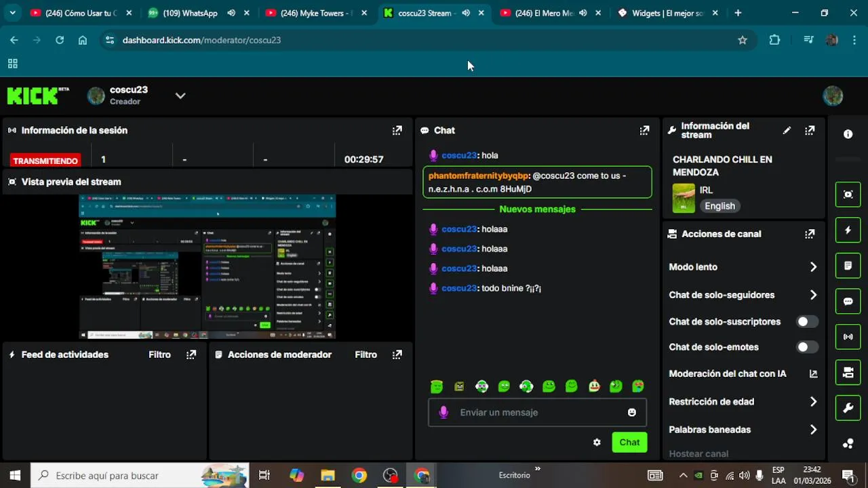Open the profile avatar at top right
868x488 pixels.
click(833, 96)
